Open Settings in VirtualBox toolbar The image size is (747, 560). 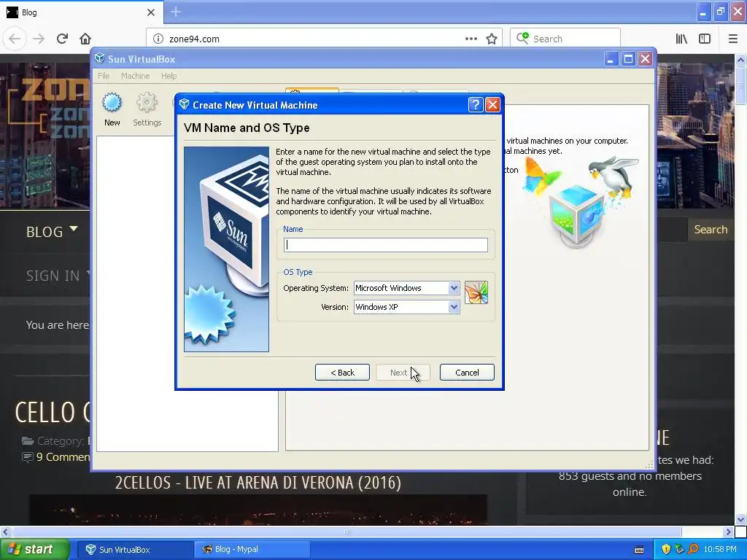pos(147,109)
